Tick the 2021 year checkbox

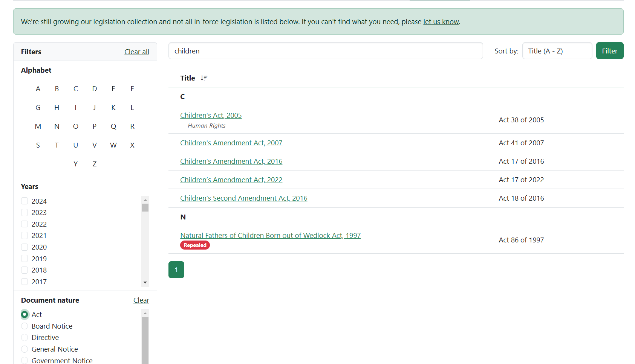(x=24, y=236)
